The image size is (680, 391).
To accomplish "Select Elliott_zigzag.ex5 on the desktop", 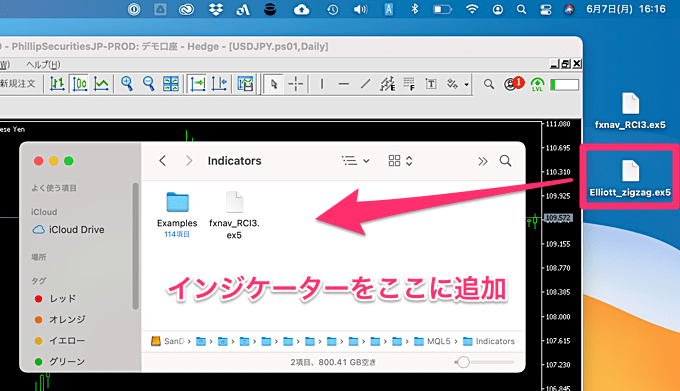I will pos(630,178).
